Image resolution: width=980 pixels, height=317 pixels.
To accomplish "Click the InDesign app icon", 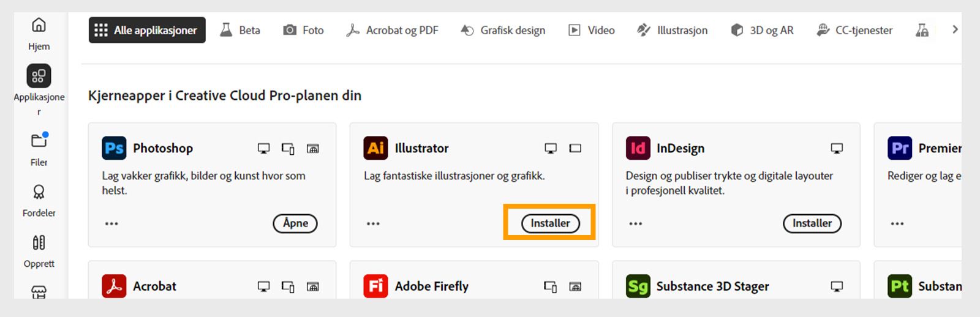I will (x=638, y=148).
